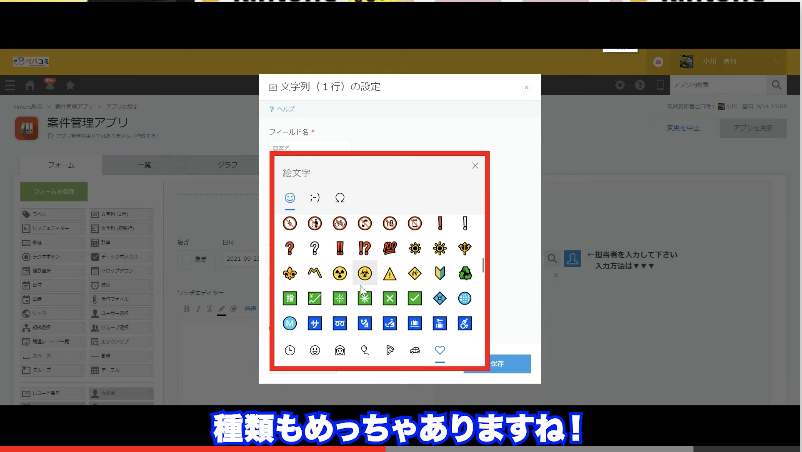The width and height of the screenshot is (802, 452).
Task: Switch to the kaomoji tab
Action: [315, 197]
